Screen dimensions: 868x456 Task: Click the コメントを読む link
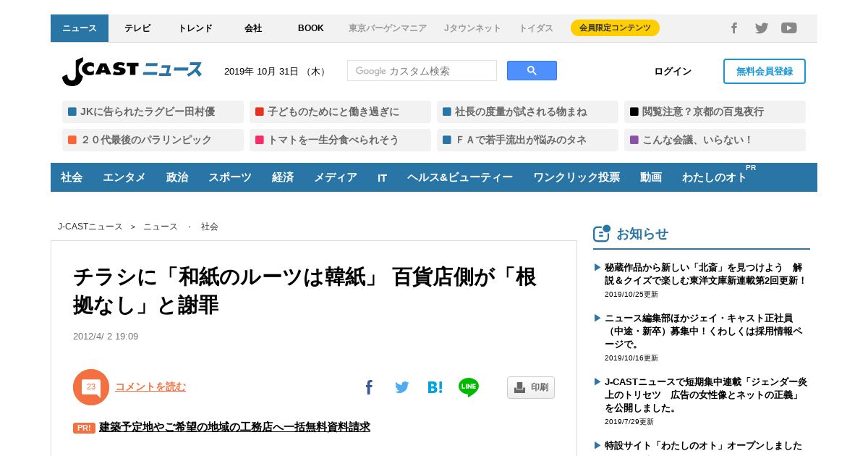click(x=150, y=387)
